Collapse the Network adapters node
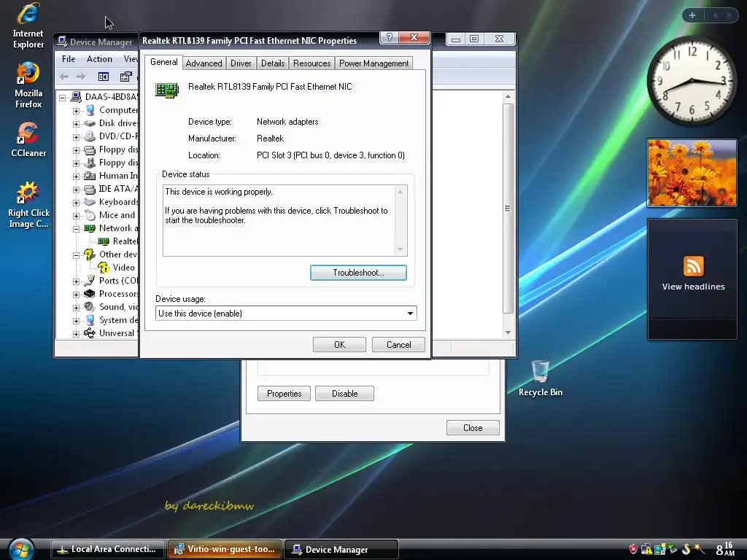The height and width of the screenshot is (560, 747). click(x=76, y=229)
